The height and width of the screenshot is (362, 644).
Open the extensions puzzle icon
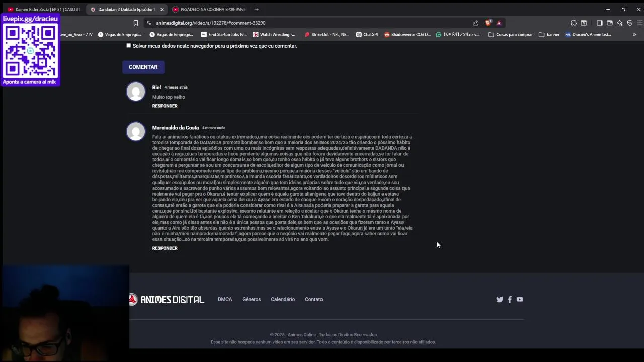(574, 23)
